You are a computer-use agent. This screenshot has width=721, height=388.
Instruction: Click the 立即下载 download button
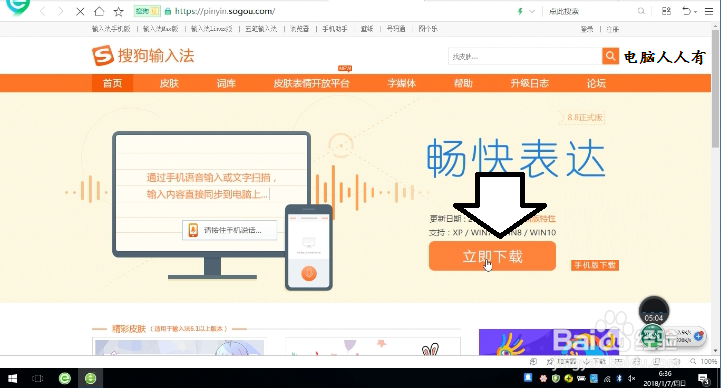[x=492, y=256]
